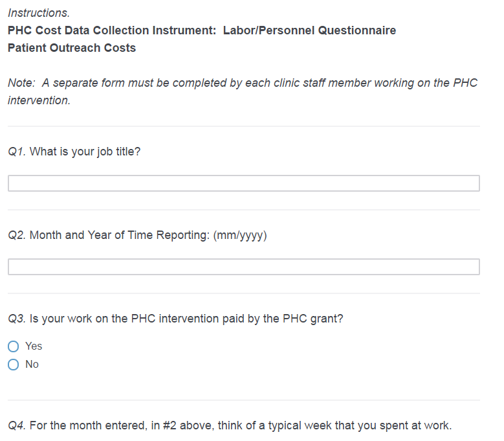Click the italic "Instructions." text
Viewport: 504px width, 441px height.
39,13
